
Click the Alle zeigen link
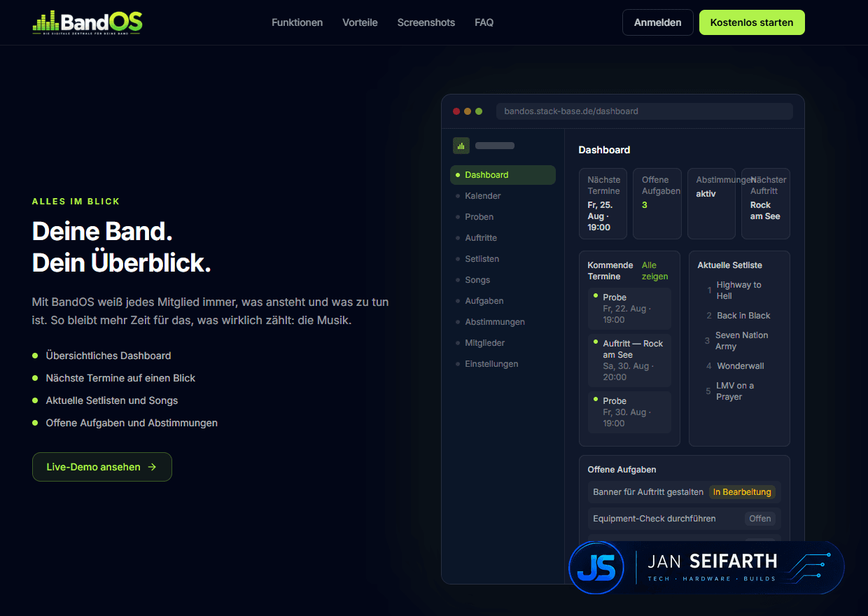[x=654, y=271]
